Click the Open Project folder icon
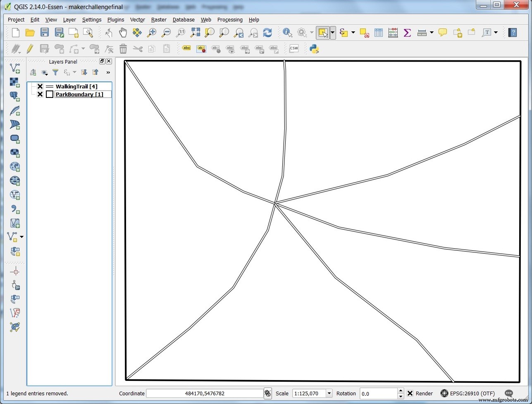This screenshot has height=404, width=532. click(30, 33)
